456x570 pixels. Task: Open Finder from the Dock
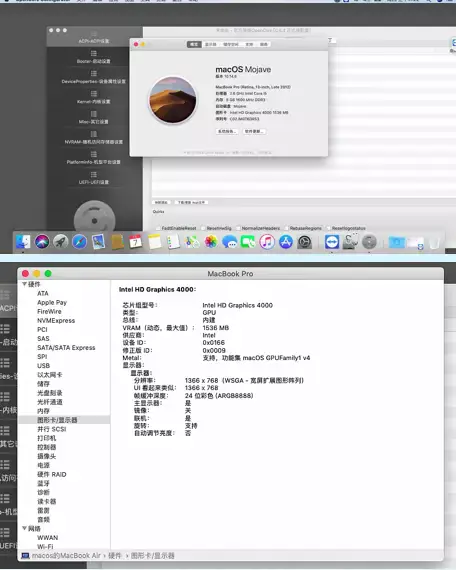click(23, 242)
